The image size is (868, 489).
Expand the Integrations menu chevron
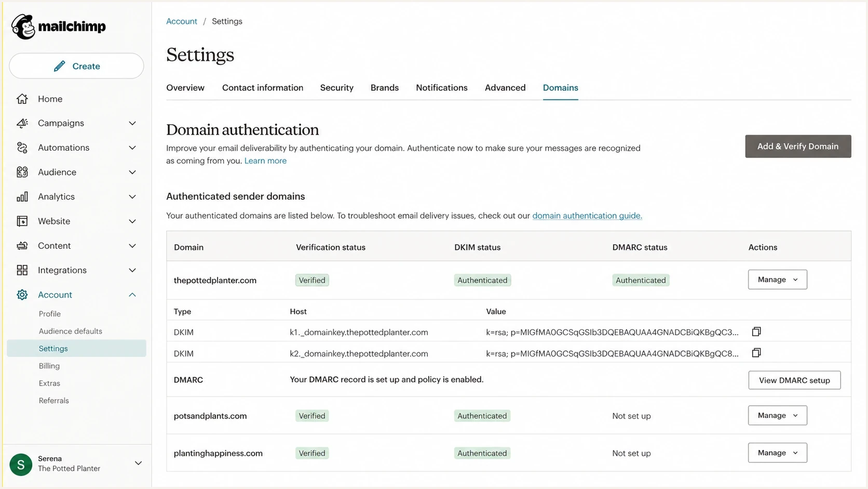(132, 270)
